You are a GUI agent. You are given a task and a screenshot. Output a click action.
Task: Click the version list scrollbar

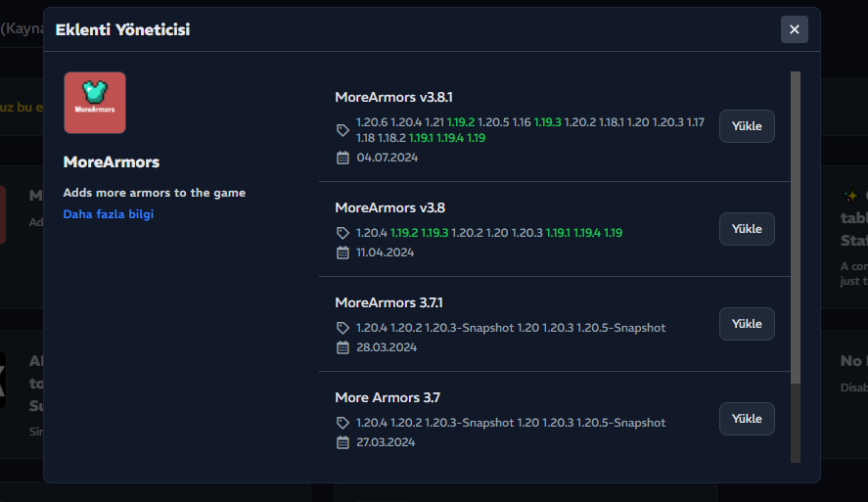pos(796,225)
